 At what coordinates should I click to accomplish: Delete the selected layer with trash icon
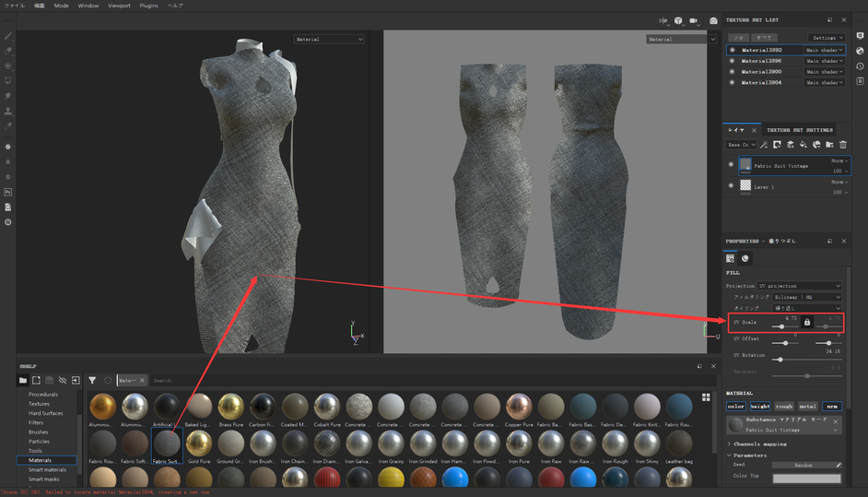(x=842, y=145)
